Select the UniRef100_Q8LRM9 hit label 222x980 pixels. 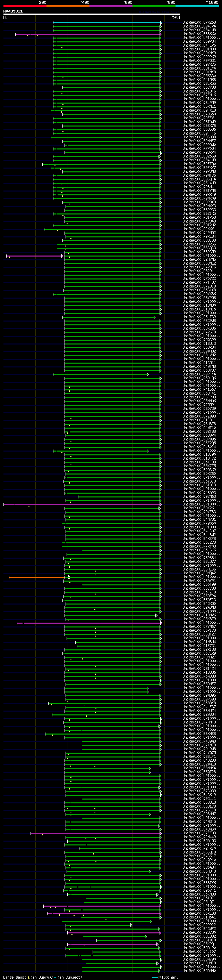coord(199,103)
